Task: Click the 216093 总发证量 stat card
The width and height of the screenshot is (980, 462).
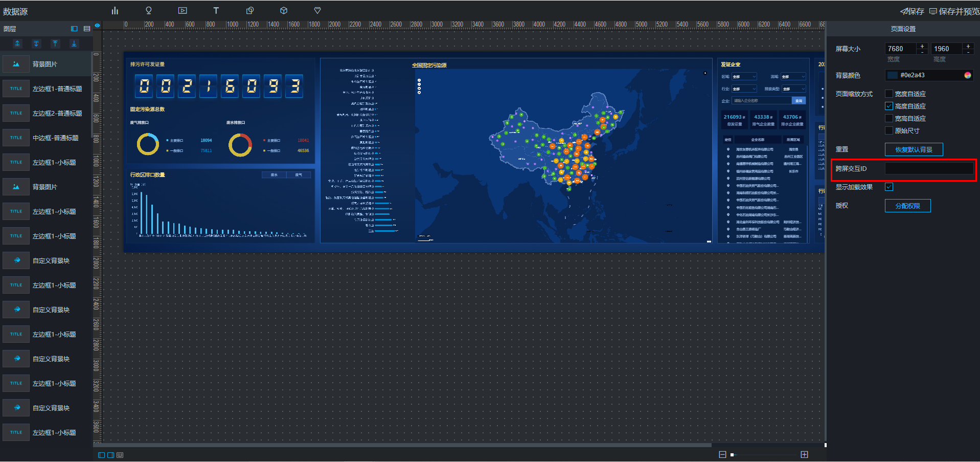Action: pyautogui.click(x=735, y=120)
